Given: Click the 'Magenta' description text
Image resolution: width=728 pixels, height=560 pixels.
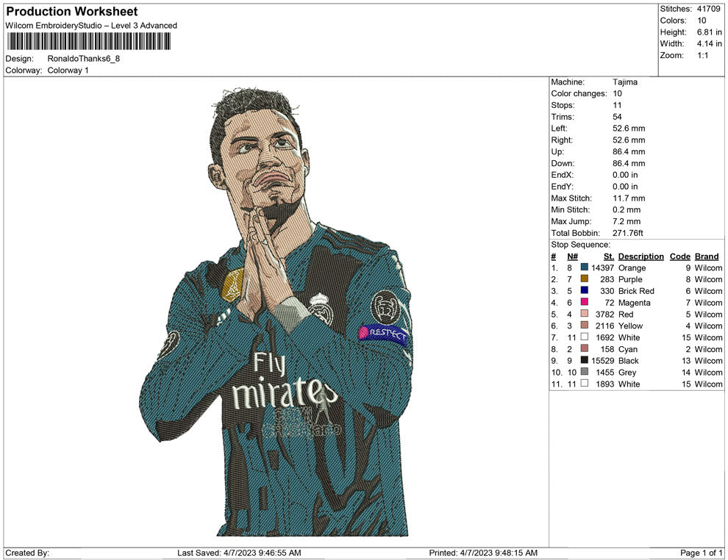Looking at the screenshot, I should pyautogui.click(x=634, y=303).
